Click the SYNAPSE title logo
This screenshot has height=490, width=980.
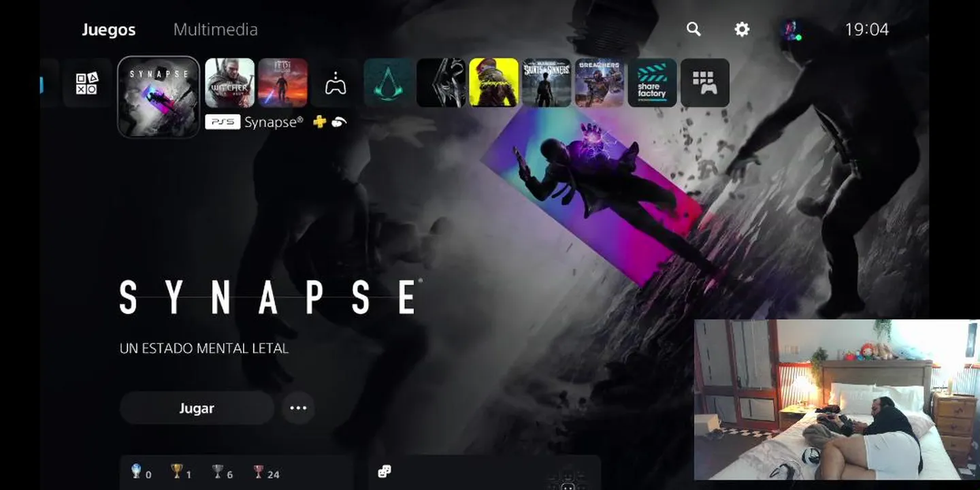(270, 297)
